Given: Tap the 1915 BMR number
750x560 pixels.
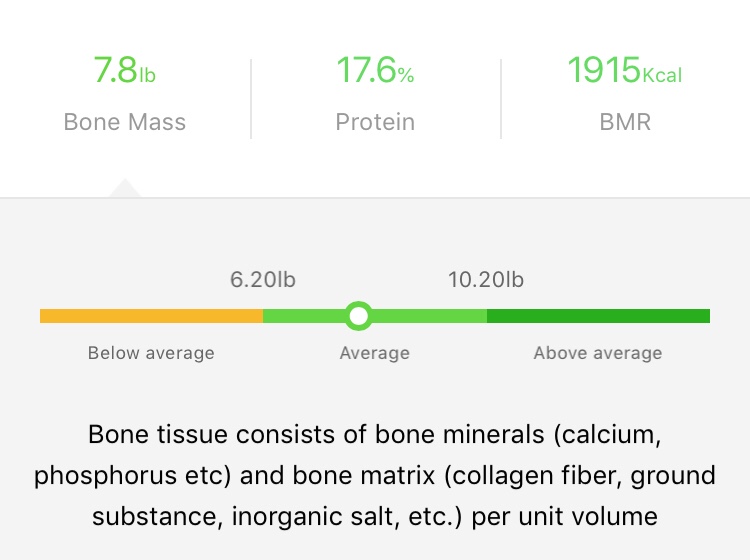Looking at the screenshot, I should click(604, 71).
